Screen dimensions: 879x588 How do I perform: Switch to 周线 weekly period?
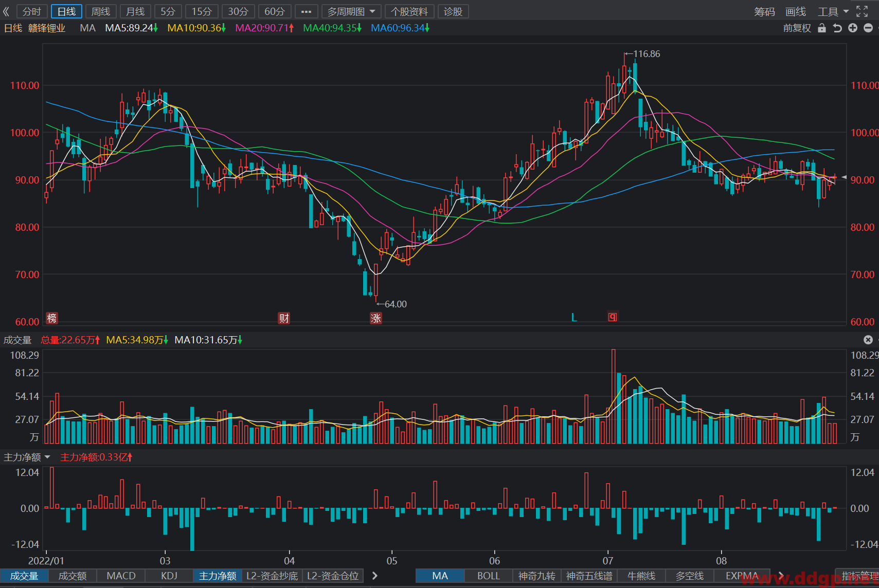[x=101, y=11]
